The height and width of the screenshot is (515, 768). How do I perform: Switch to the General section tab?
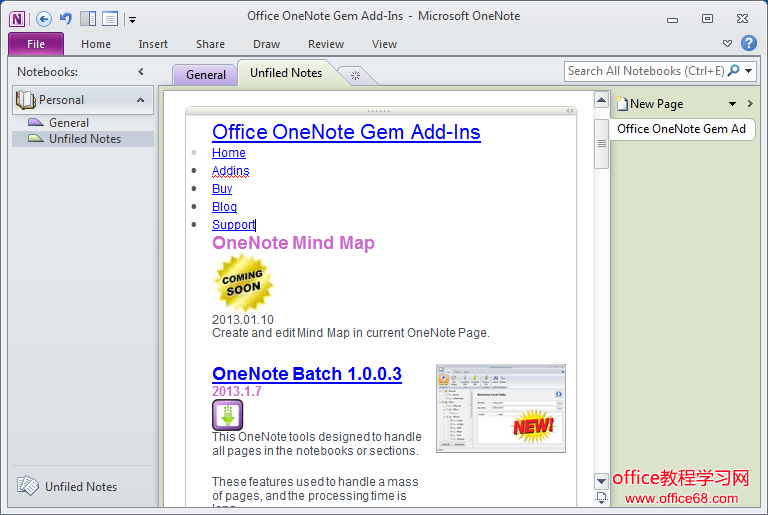click(206, 75)
